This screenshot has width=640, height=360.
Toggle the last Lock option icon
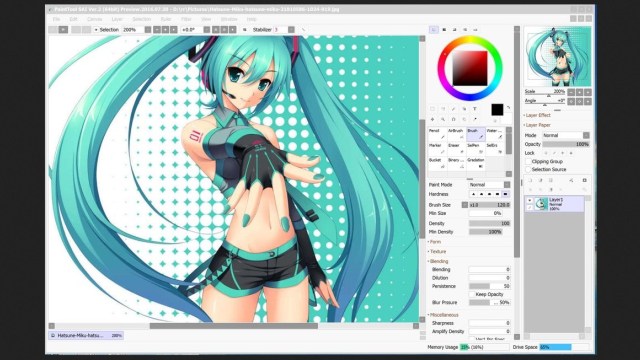point(571,153)
